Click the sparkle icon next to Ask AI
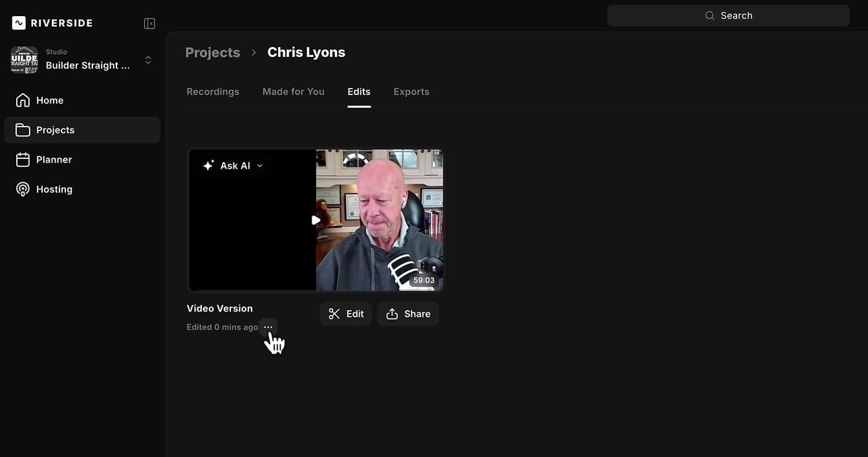This screenshot has width=868, height=457. point(208,165)
